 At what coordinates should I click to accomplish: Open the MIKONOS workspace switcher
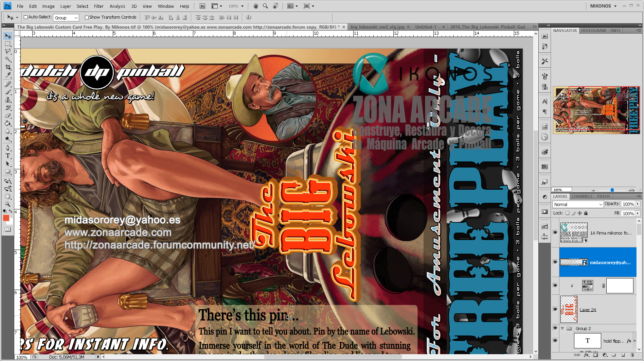(x=603, y=6)
